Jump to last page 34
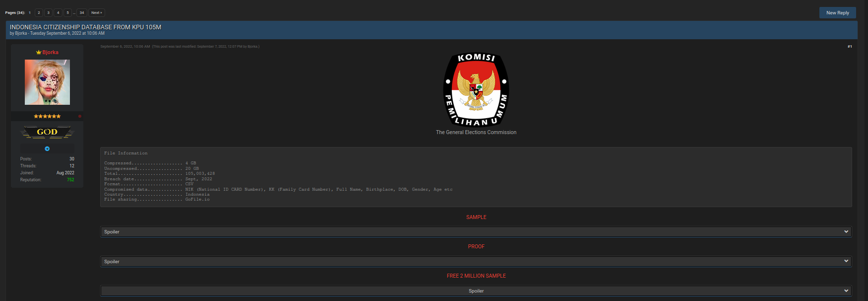This screenshot has height=301, width=868. click(82, 13)
